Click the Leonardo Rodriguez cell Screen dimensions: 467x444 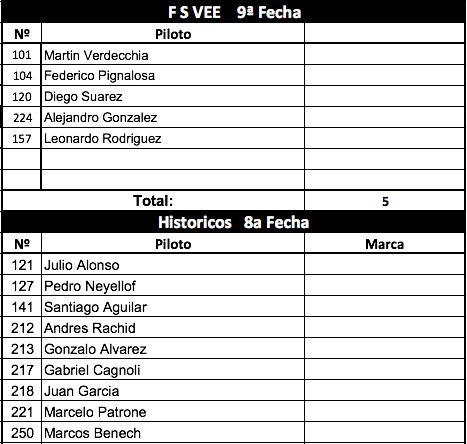coord(173,139)
